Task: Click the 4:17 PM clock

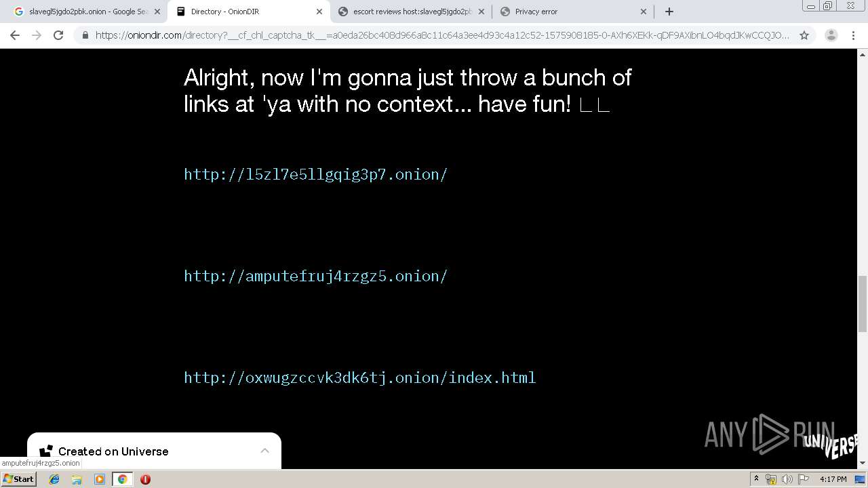Action: click(x=833, y=479)
